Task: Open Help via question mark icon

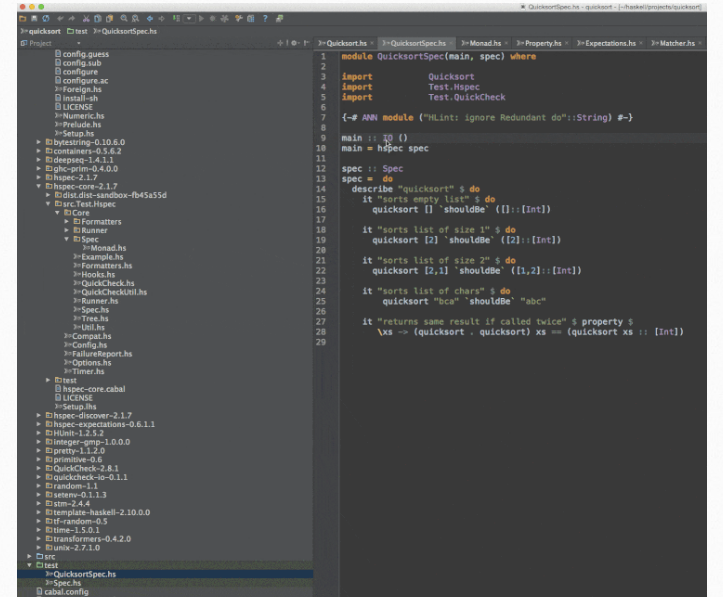Action: click(x=264, y=18)
